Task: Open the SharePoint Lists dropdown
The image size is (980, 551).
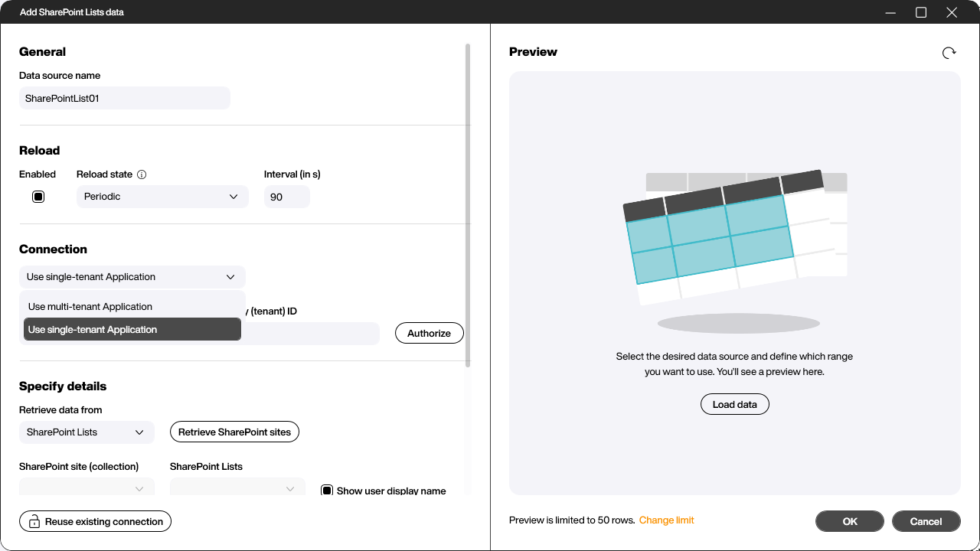Action: click(x=237, y=488)
